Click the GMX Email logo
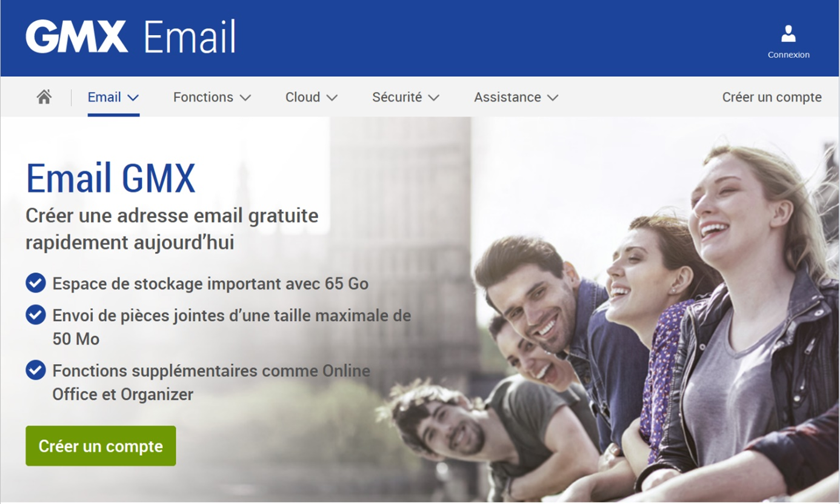 coord(130,37)
